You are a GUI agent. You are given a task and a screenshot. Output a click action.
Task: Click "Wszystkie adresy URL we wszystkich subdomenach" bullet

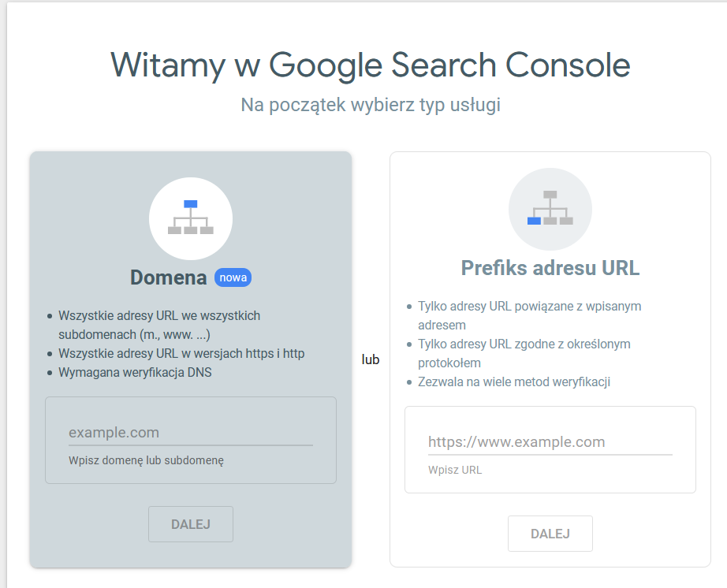tap(159, 325)
